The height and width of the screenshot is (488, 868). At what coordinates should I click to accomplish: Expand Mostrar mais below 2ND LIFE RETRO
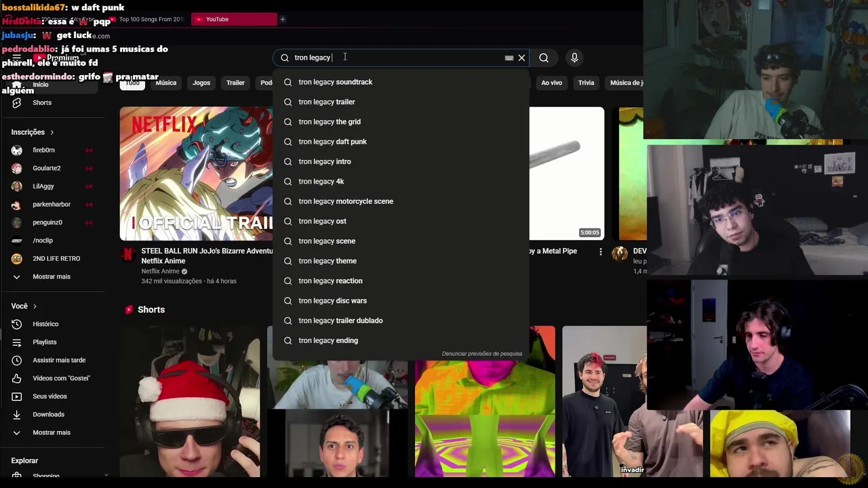[52, 277]
